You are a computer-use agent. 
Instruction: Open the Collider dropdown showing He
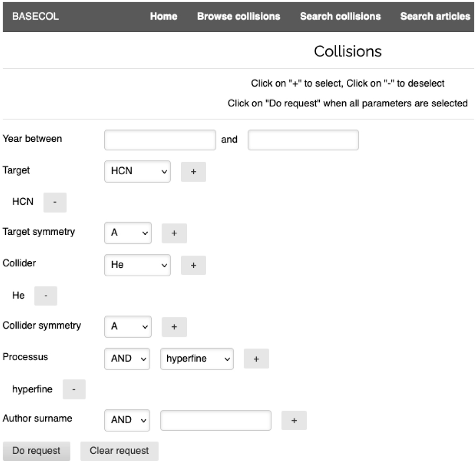tap(137, 265)
